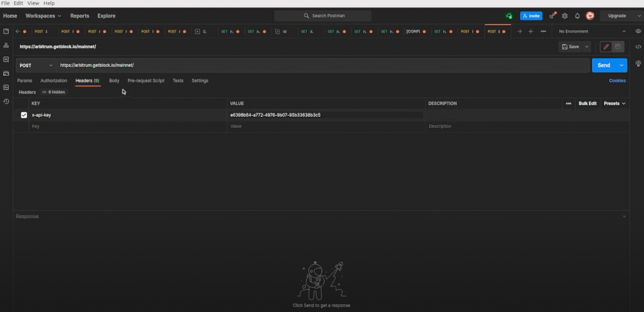Uncheck the x-api-key header checkbox
The height and width of the screenshot is (312, 644).
(24, 115)
